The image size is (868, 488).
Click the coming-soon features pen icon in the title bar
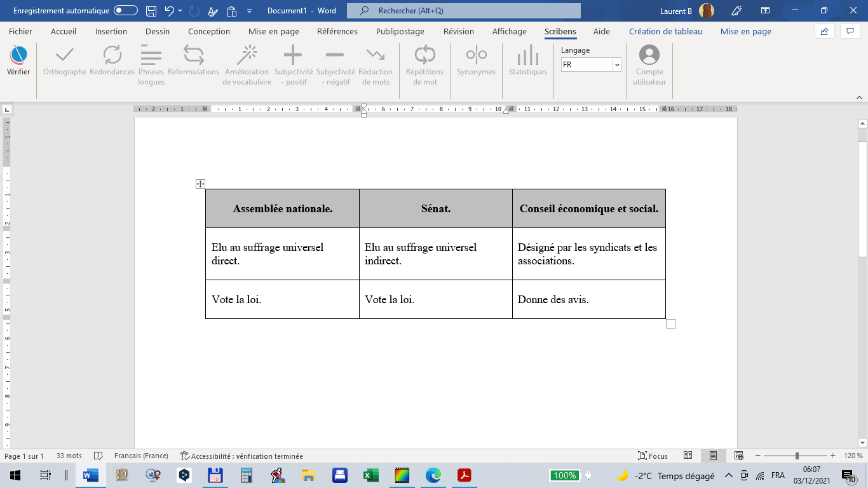click(x=736, y=11)
